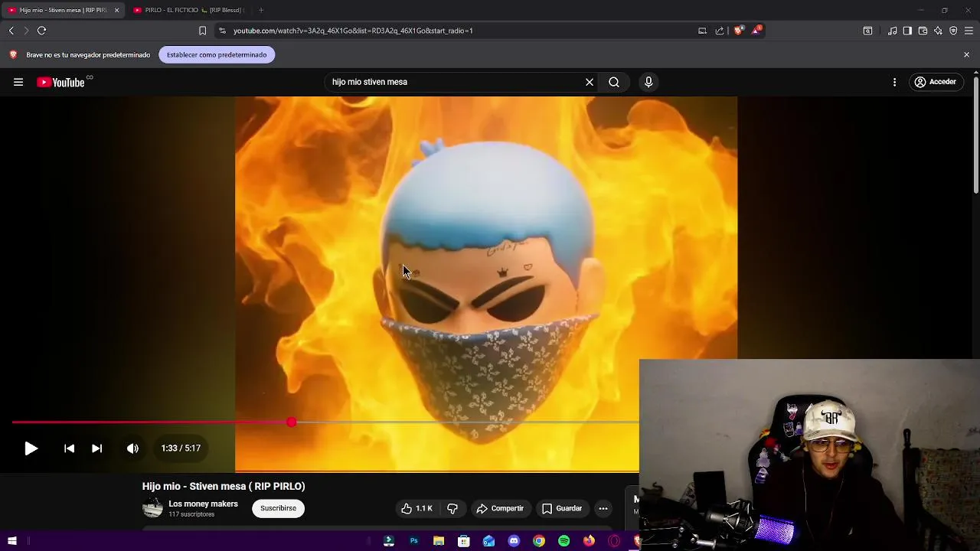Sign in with the Acceder button
The image size is (980, 551).
pos(935,82)
